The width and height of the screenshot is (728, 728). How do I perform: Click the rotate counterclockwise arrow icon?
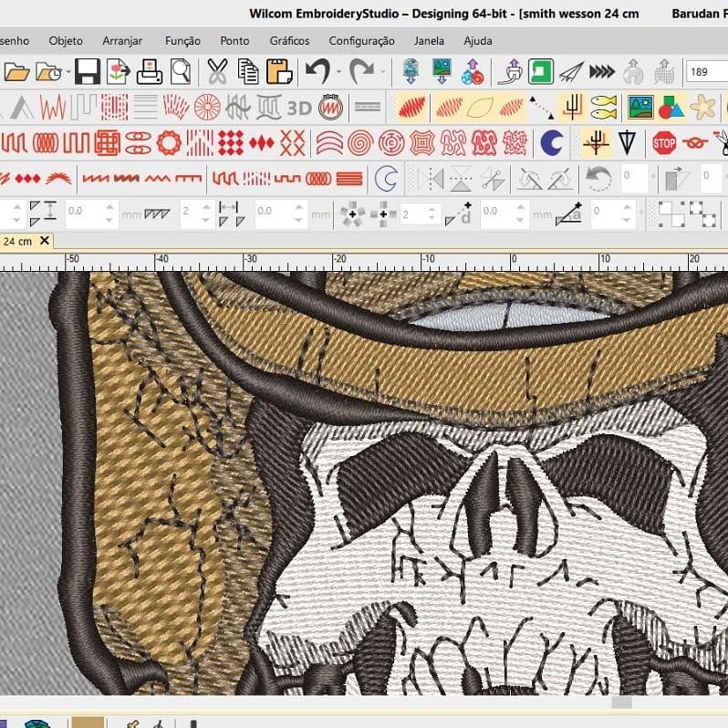tap(598, 179)
